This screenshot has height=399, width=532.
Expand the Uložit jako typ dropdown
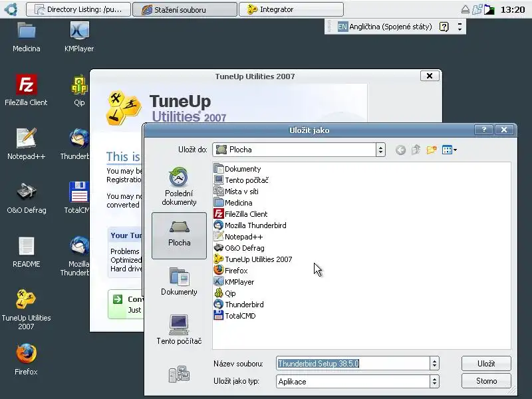click(434, 381)
